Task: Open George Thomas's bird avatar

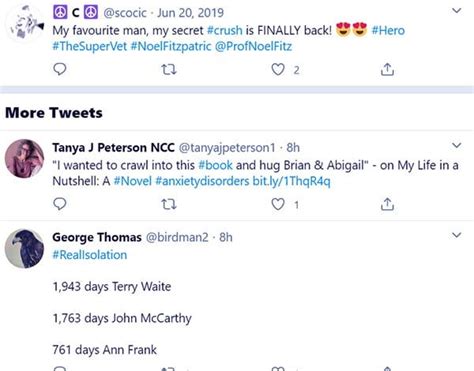Action: click(24, 248)
